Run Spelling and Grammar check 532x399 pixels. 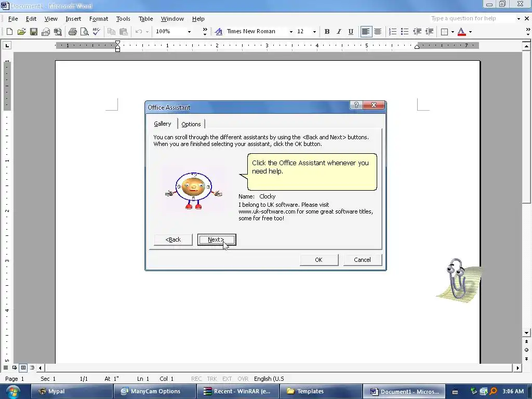pos(96,32)
